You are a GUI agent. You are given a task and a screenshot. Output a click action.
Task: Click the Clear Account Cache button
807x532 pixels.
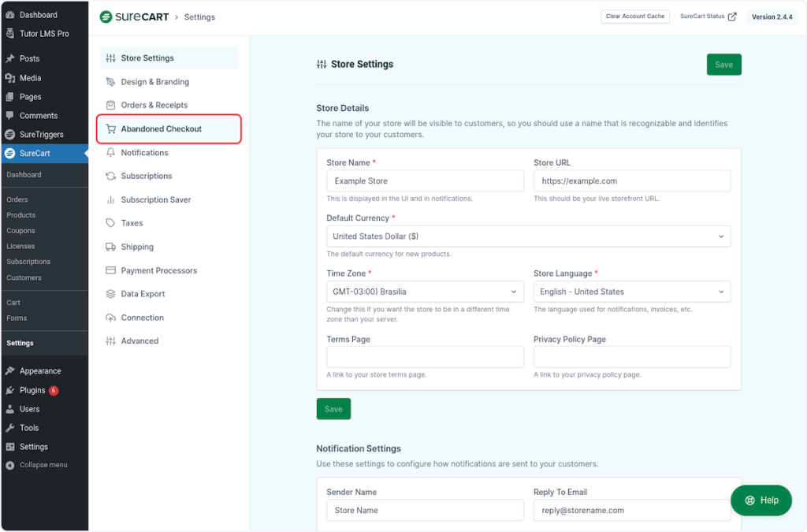tap(635, 17)
